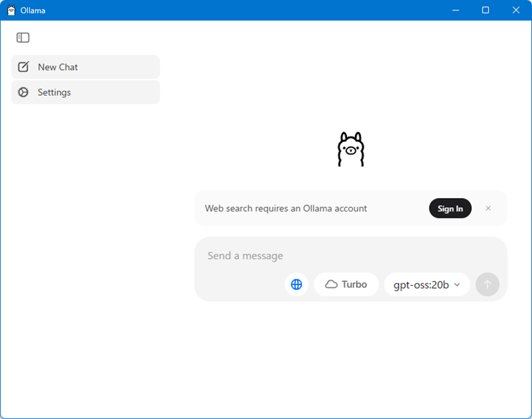The width and height of the screenshot is (532, 419).
Task: Click the "Web search requires an Ollama account" text
Action: (286, 208)
